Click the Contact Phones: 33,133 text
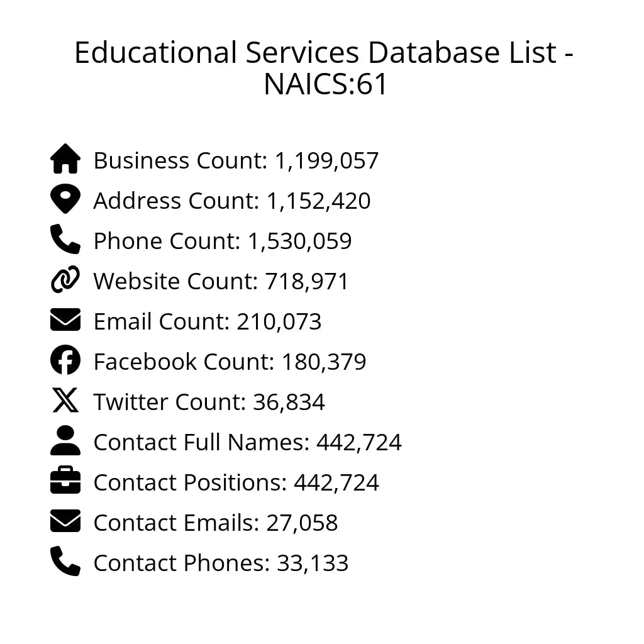 point(221,563)
